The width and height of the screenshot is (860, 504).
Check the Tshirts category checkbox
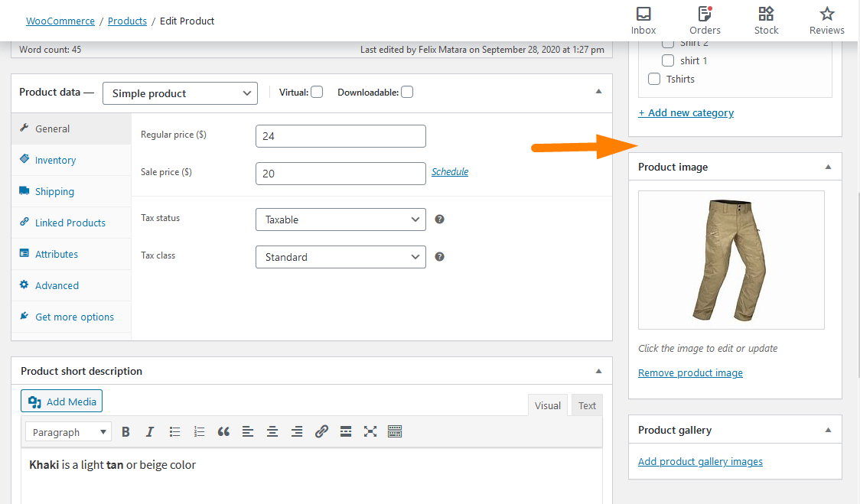click(x=654, y=79)
